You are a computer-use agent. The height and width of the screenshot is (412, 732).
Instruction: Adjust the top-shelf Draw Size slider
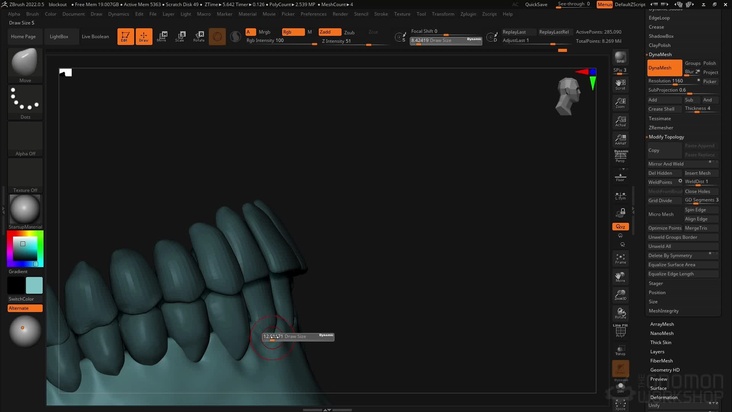click(x=446, y=41)
